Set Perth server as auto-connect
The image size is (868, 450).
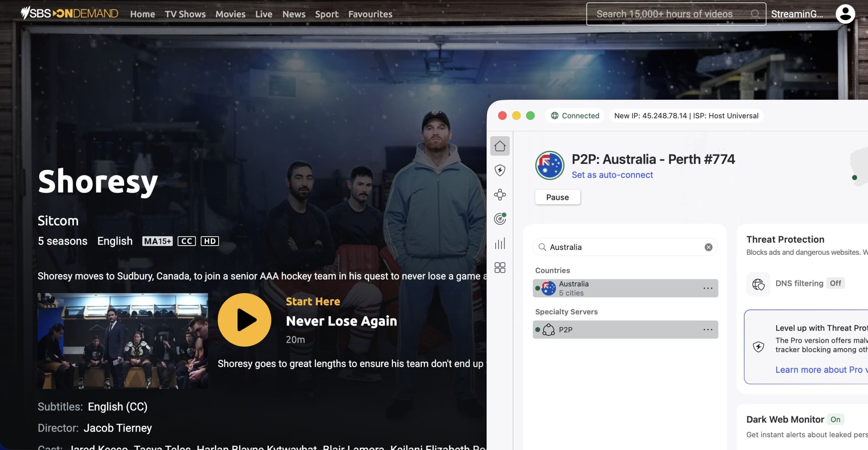tap(612, 175)
